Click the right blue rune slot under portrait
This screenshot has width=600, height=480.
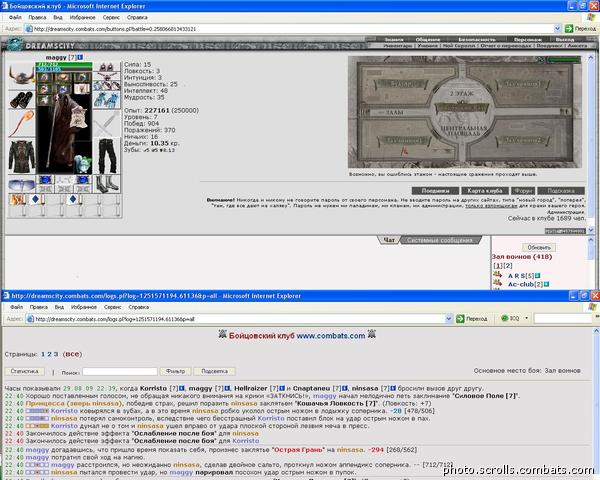[83, 180]
